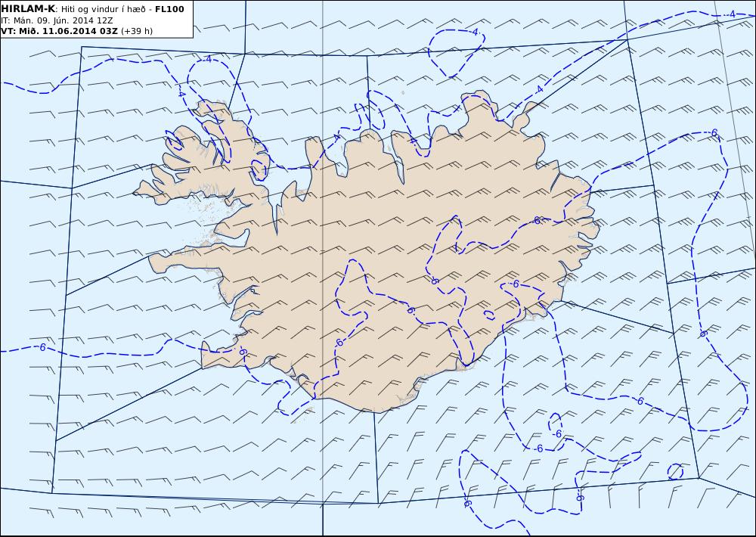Click the '(+39 h)' forecast offset text

(x=137, y=31)
